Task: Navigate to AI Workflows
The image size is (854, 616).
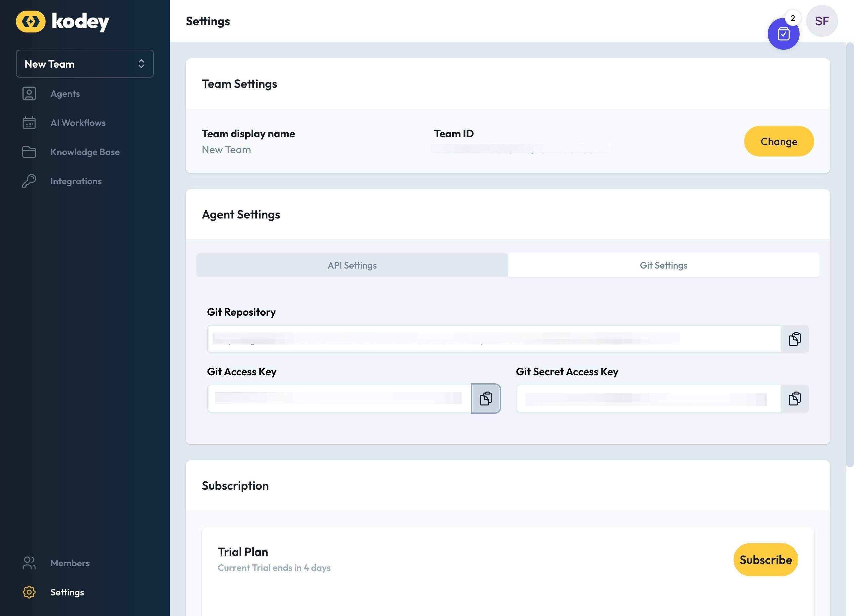Action: pos(78,123)
